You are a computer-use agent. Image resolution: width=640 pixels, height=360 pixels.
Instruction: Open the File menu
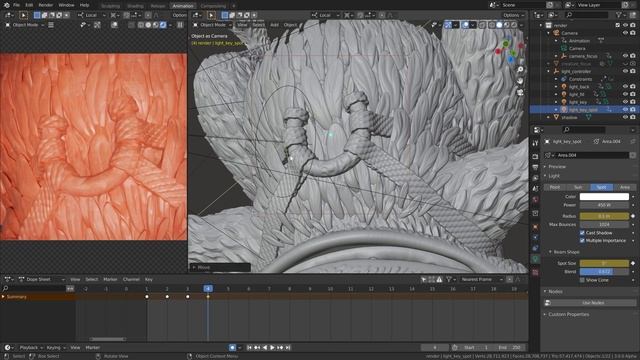tap(16, 5)
